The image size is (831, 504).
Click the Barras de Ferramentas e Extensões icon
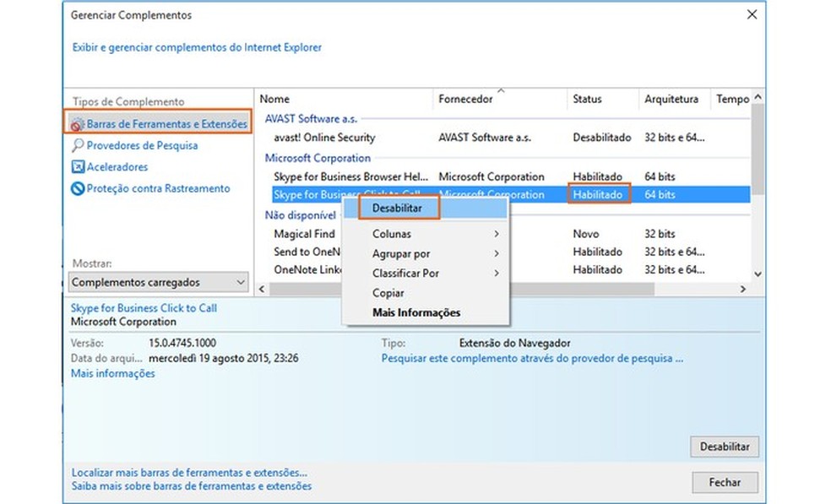click(x=78, y=124)
